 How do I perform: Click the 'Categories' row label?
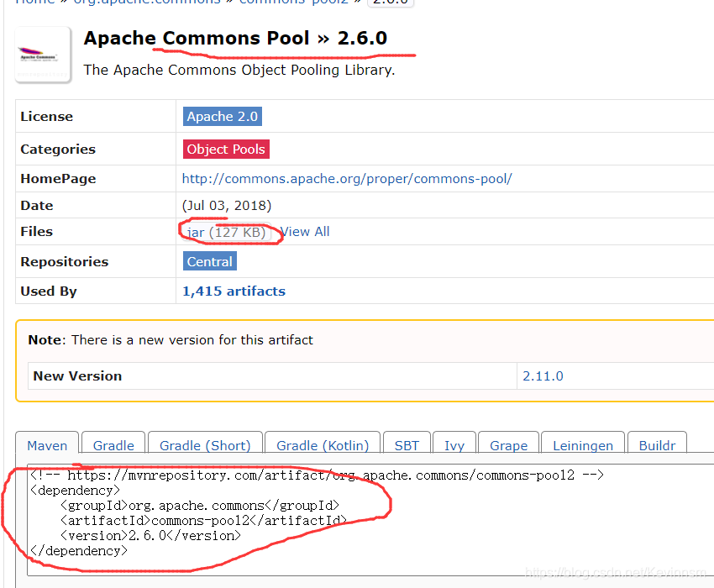pos(58,149)
